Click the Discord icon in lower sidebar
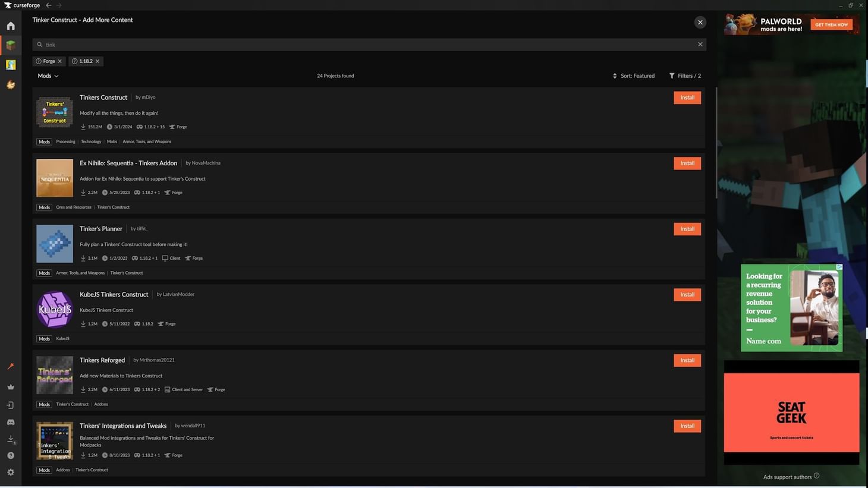 pyautogui.click(x=10, y=421)
